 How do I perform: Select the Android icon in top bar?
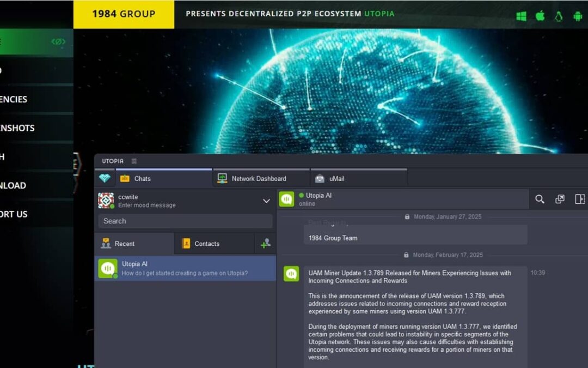point(578,16)
